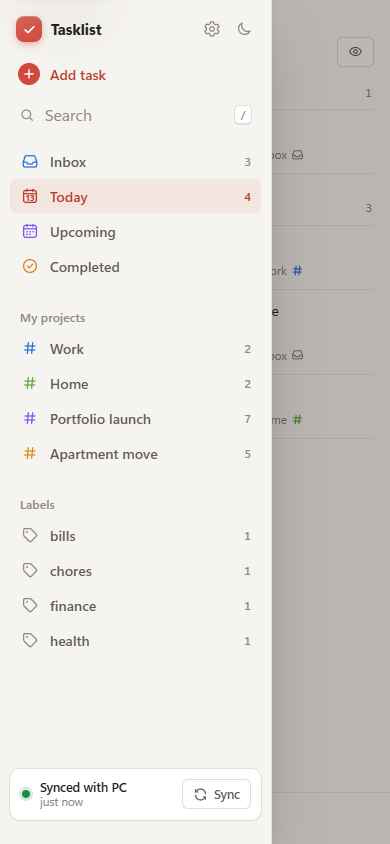Open the Apartment move project

point(136,454)
